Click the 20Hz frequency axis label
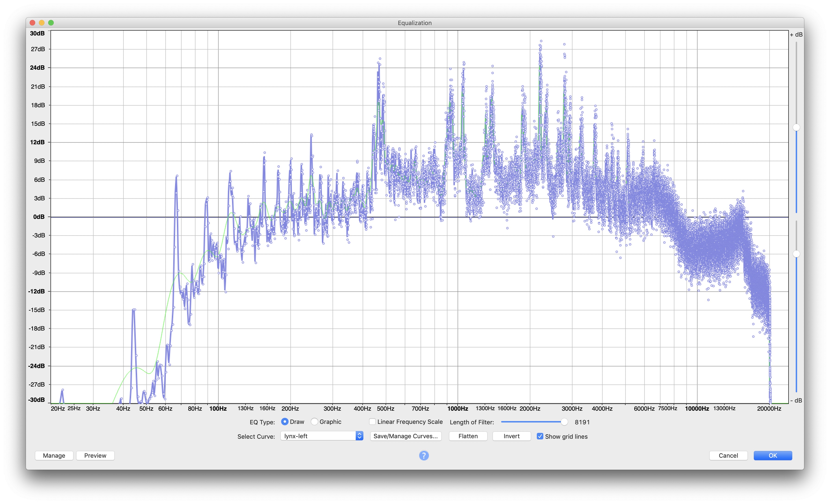 [x=58, y=409]
